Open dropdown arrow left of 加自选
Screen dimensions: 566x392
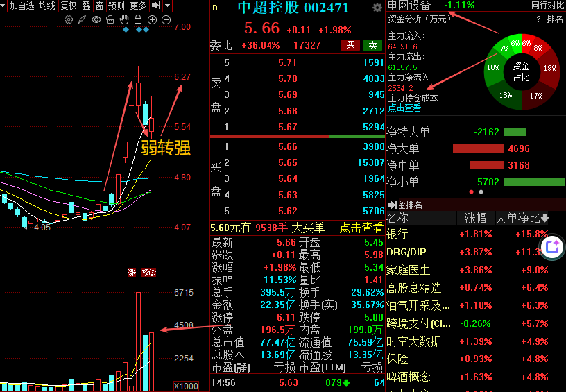(x=3, y=6)
